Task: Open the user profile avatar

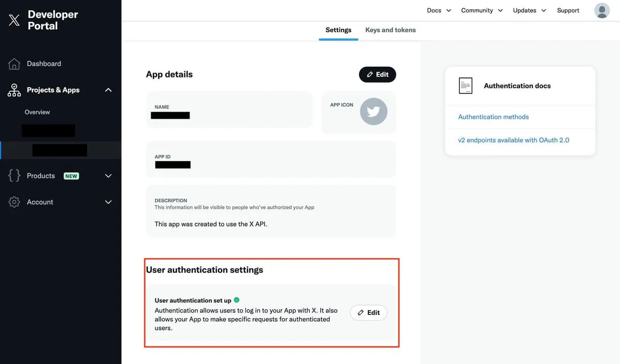Action: pyautogui.click(x=602, y=10)
